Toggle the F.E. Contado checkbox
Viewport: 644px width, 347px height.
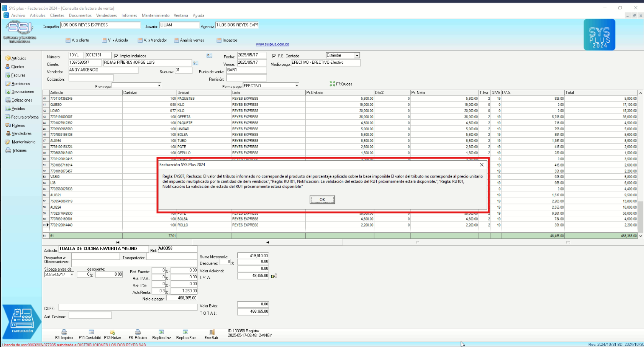click(274, 56)
